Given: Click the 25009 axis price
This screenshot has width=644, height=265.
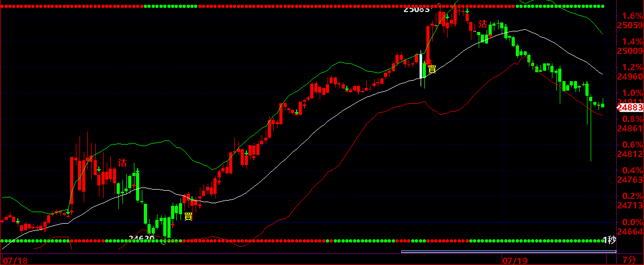Looking at the screenshot, I should tap(630, 51).
